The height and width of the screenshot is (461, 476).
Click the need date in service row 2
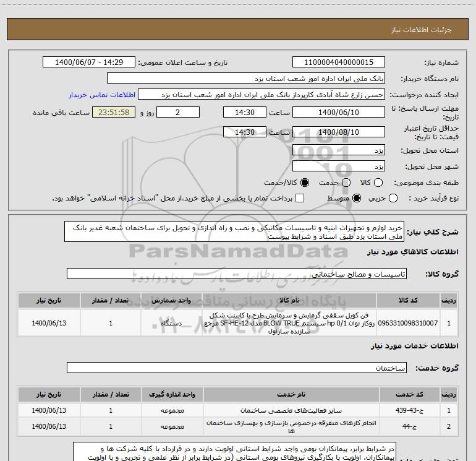tap(49, 426)
